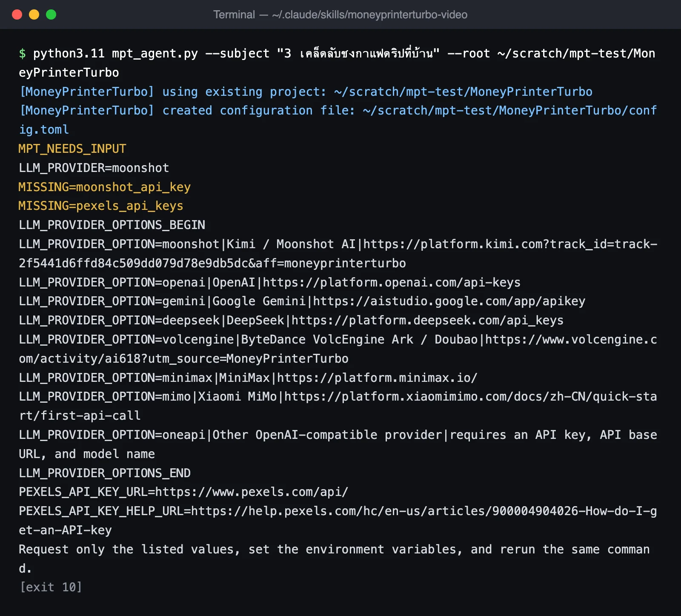Click the red close window button
The height and width of the screenshot is (616, 681).
click(17, 14)
